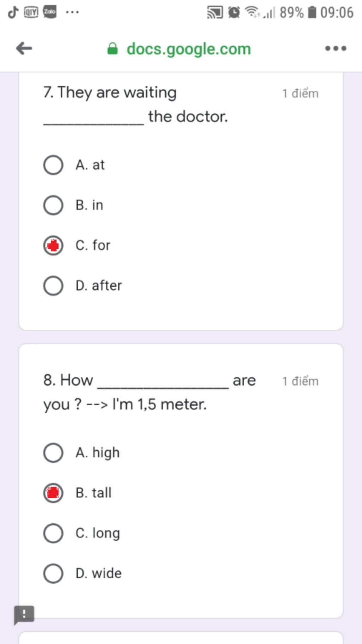Tap the docs.google.com address bar
The height and width of the screenshot is (644, 362).
pyautogui.click(x=189, y=49)
